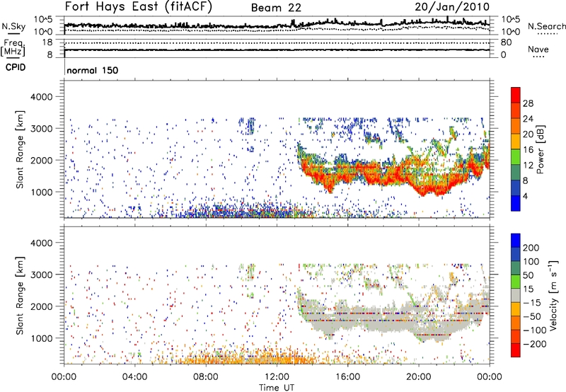Viewport: 566px width, 392px height.
Task: Click the '28' power colorbar tick
Action: [528, 103]
